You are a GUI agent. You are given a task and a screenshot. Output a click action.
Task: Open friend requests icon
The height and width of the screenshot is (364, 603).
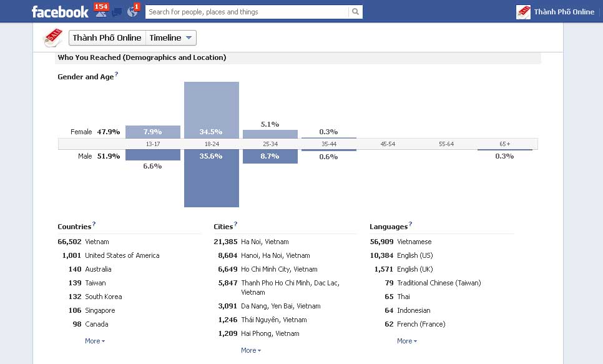coord(99,11)
